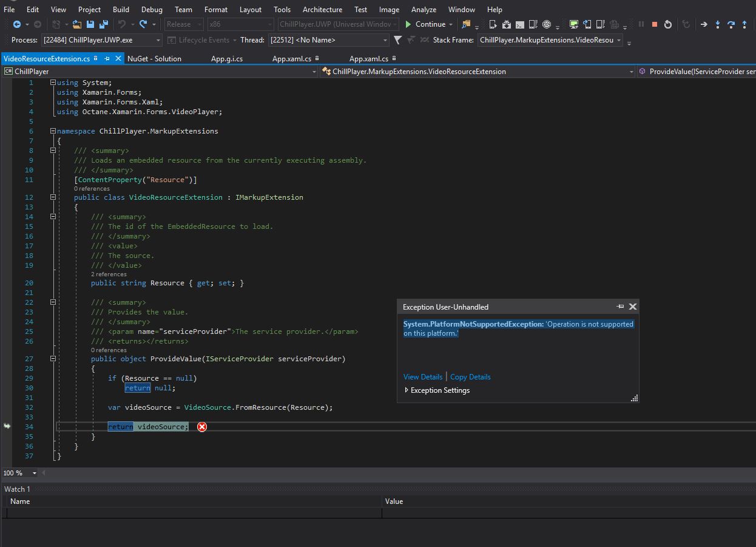The height and width of the screenshot is (547, 756).
Task: Click the Restart debugging icon
Action: (668, 24)
